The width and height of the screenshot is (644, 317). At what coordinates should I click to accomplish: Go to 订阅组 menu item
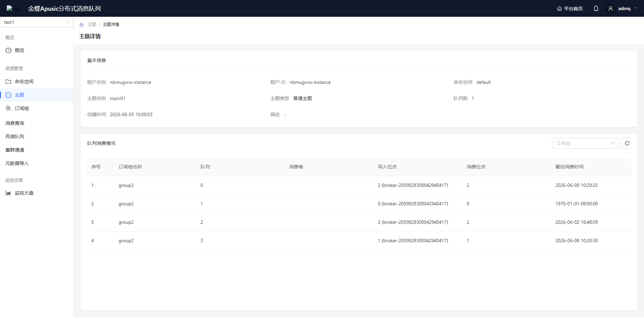pyautogui.click(x=37, y=108)
